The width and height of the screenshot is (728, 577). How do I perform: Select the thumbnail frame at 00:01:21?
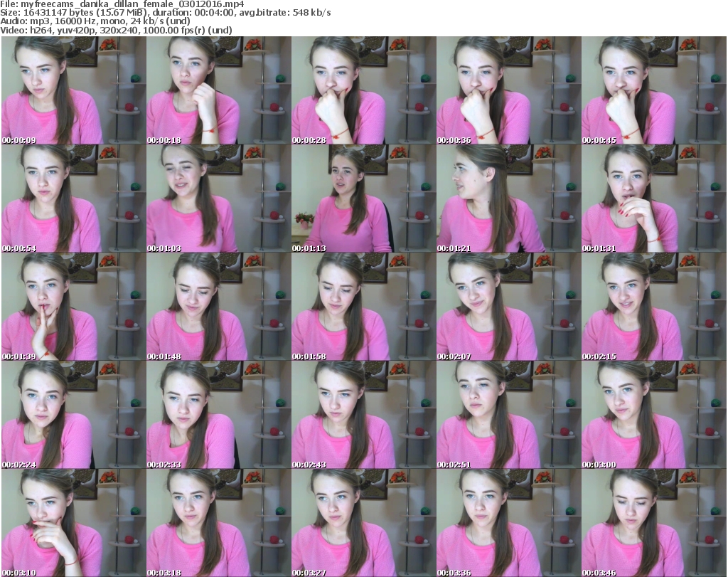coord(509,198)
